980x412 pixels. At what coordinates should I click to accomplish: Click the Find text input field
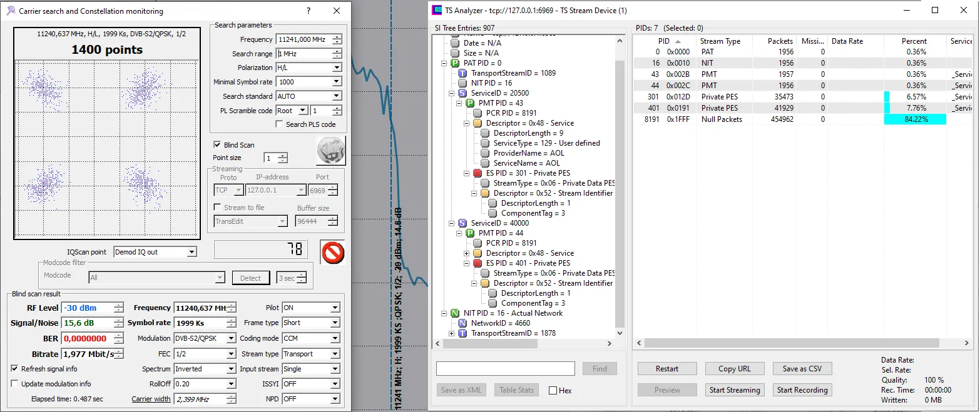[505, 368]
